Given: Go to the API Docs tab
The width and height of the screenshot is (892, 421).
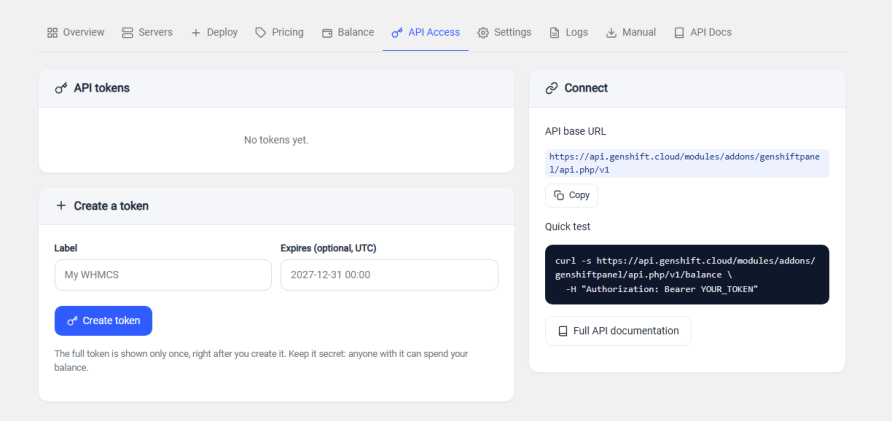Looking at the screenshot, I should click(703, 32).
